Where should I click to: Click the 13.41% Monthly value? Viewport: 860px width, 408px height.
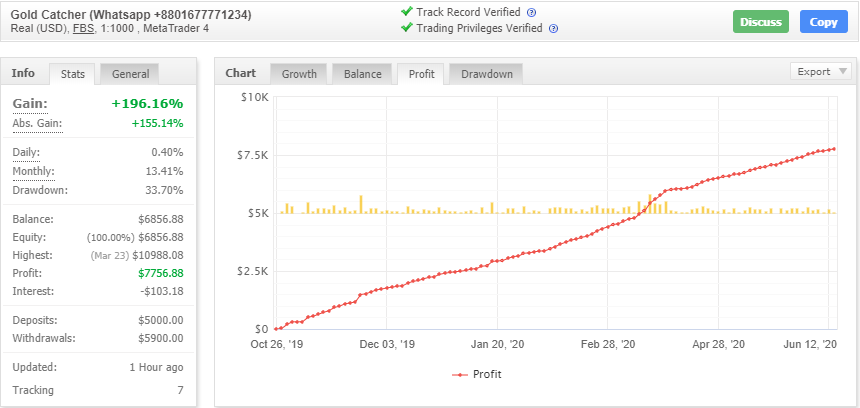pos(167,172)
